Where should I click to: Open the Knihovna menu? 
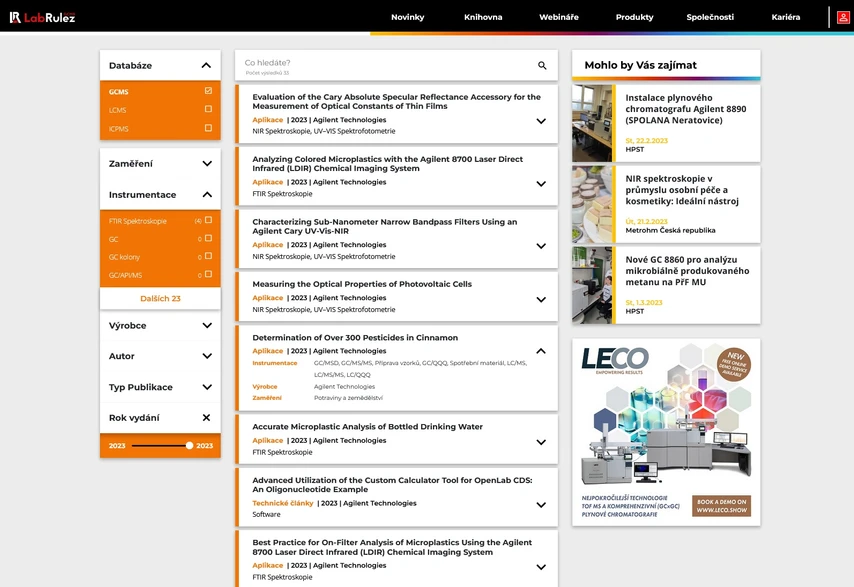483,17
